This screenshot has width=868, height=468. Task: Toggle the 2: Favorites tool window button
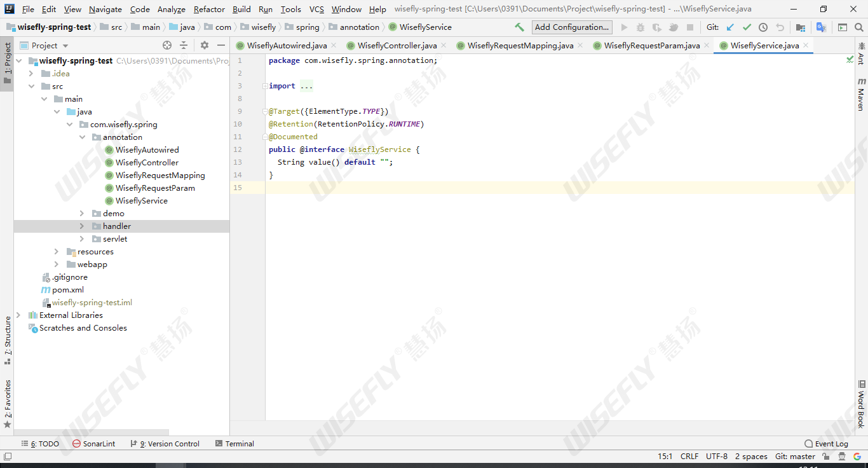(7, 404)
